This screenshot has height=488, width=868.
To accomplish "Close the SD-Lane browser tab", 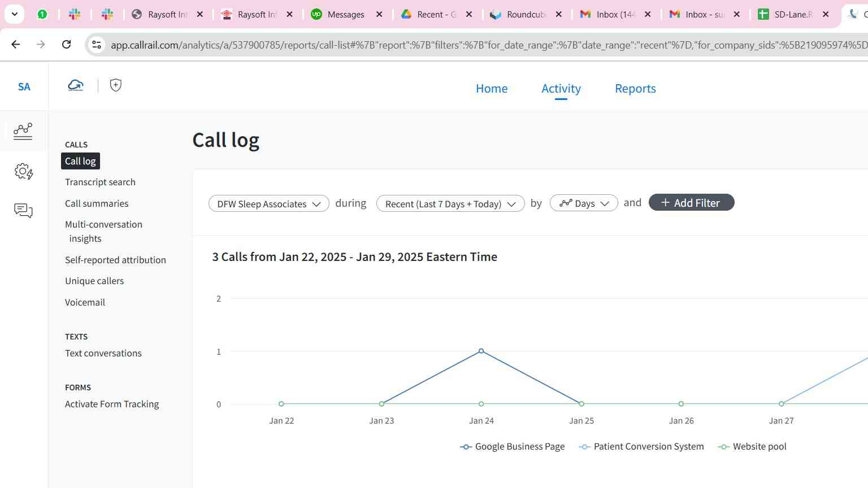I will coord(826,14).
